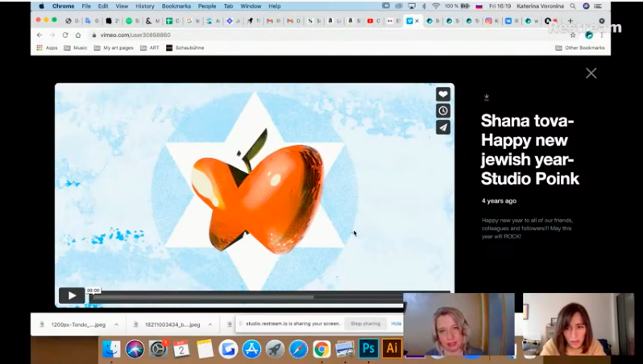Image resolution: width=643 pixels, height=364 pixels.
Task: Play the Shana tova video
Action: [x=72, y=296]
